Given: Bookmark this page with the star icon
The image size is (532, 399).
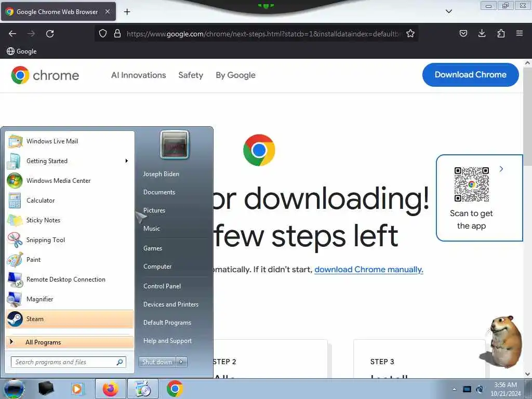Looking at the screenshot, I should pyautogui.click(x=410, y=33).
